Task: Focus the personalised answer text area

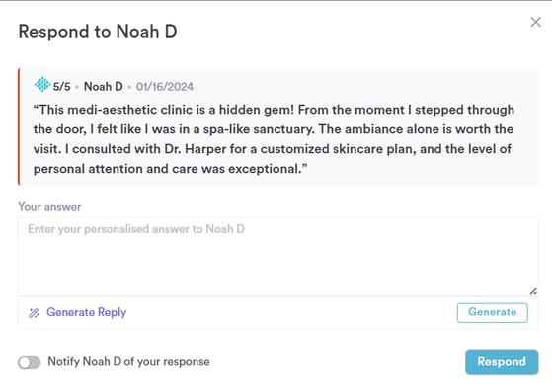Action: 277,256
